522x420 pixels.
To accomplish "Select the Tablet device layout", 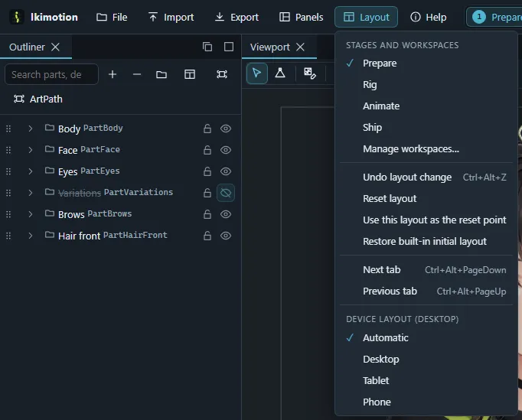I will pyautogui.click(x=426, y=381).
